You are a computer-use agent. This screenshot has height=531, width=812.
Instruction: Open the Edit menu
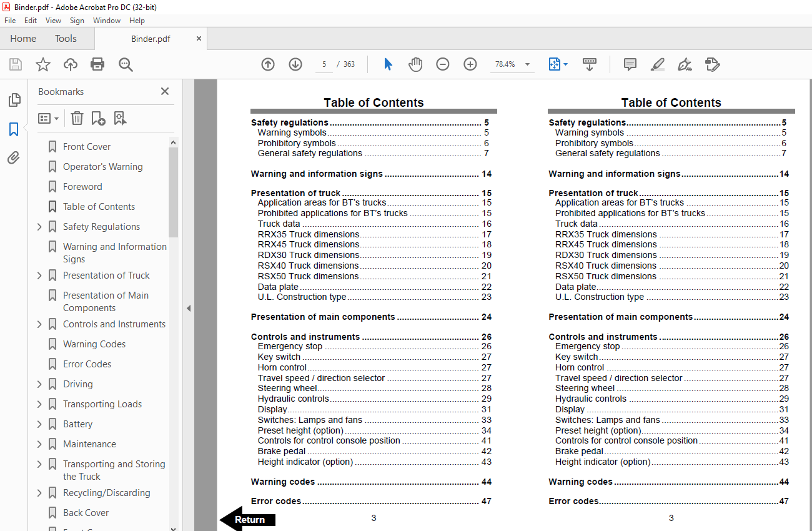coord(31,21)
